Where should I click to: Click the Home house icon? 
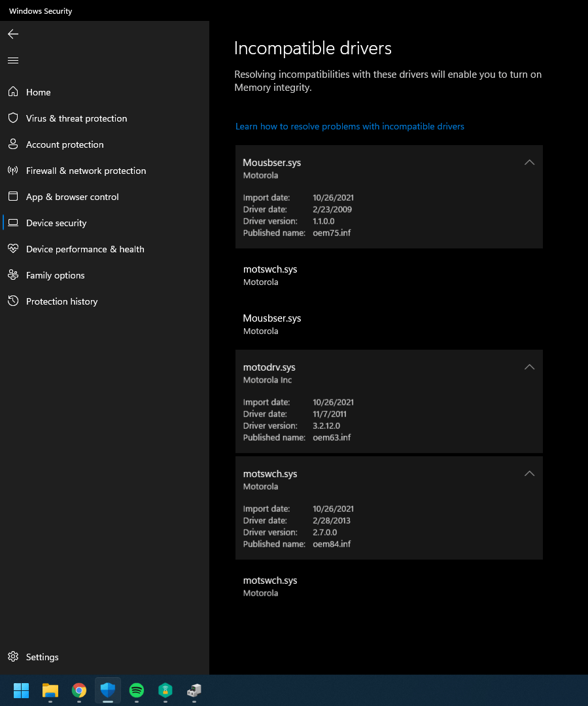[13, 92]
